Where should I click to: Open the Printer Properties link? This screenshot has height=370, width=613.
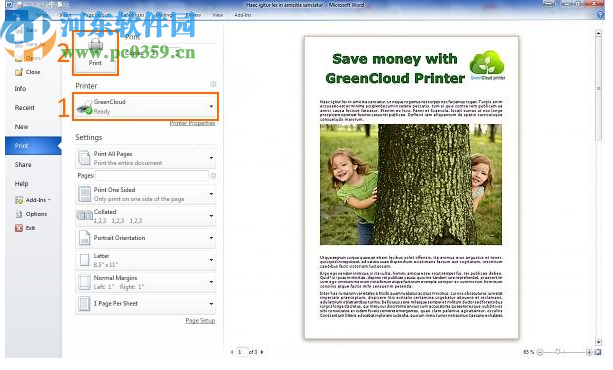point(192,123)
